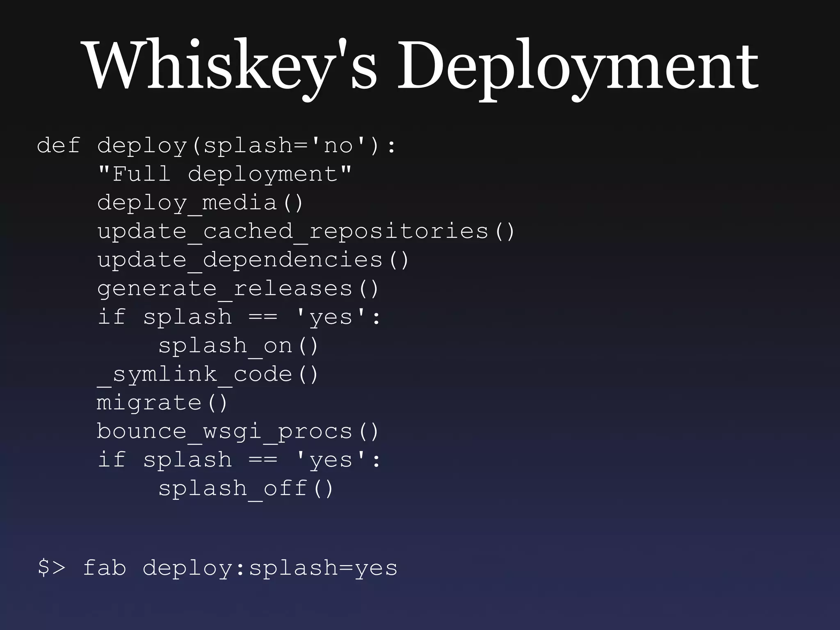Viewport: 840px width, 630px height.
Task: Click the _symlink_code() line
Action: click(x=208, y=374)
